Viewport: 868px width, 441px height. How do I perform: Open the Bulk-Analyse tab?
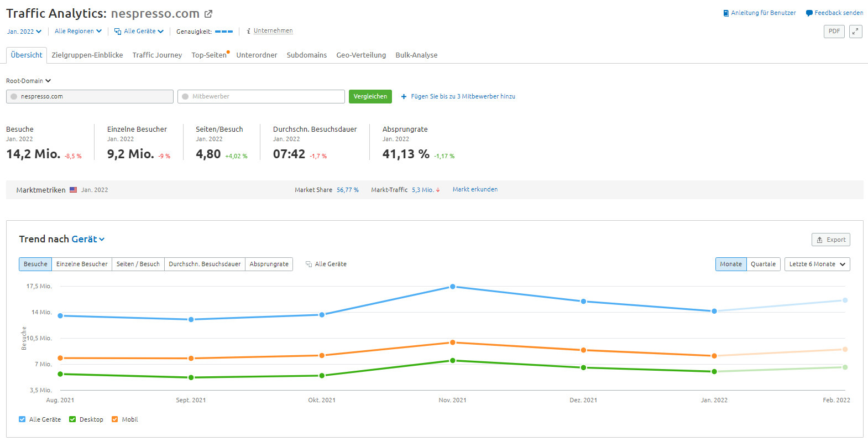[416, 55]
